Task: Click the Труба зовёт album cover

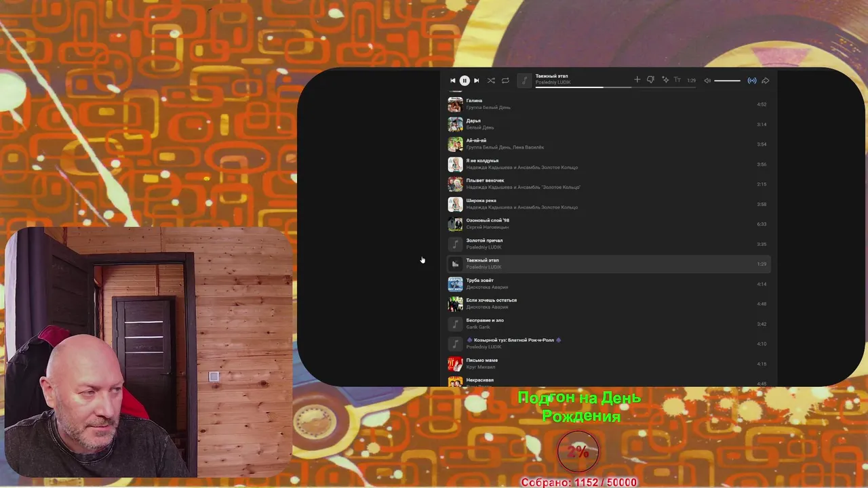Action: click(x=455, y=284)
